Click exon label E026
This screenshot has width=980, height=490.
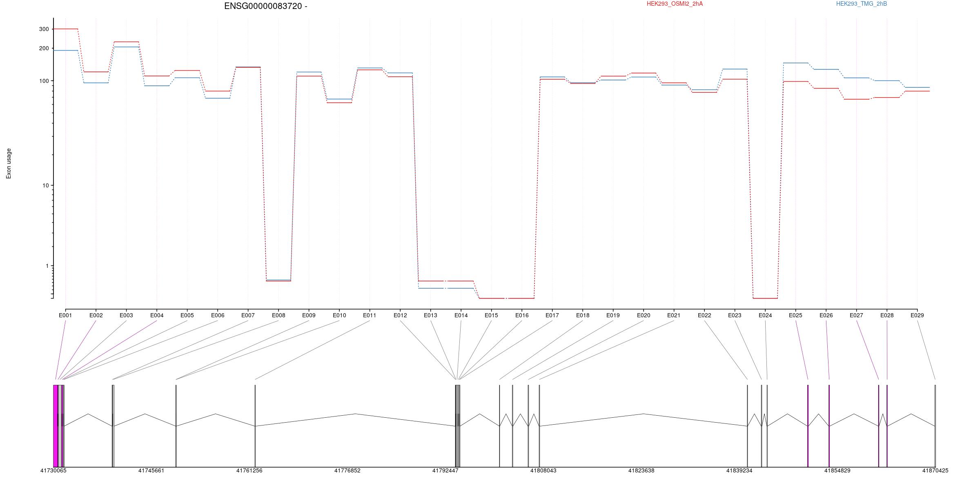coord(826,315)
